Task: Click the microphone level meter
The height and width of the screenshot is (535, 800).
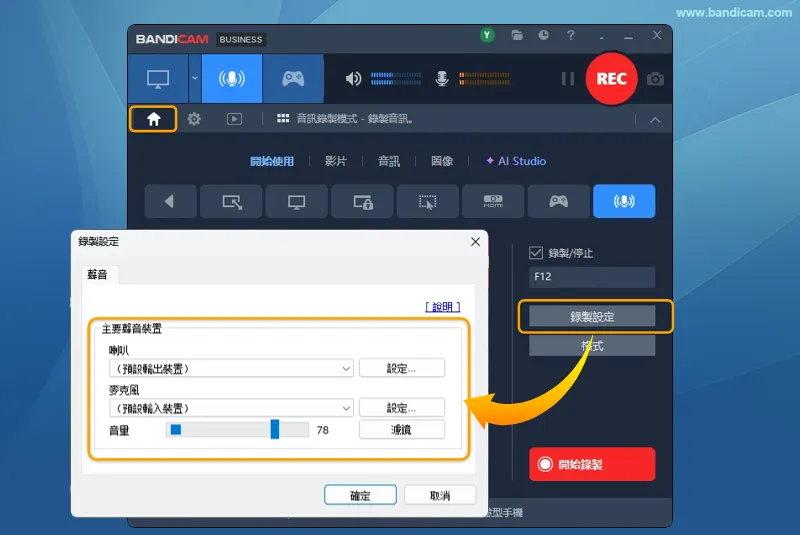Action: pos(484,79)
